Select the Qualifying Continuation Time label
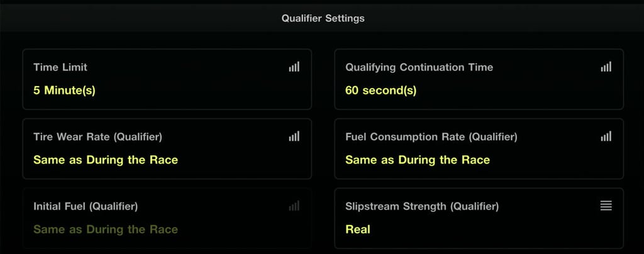Screen dimensions: 644x254 click(x=419, y=67)
